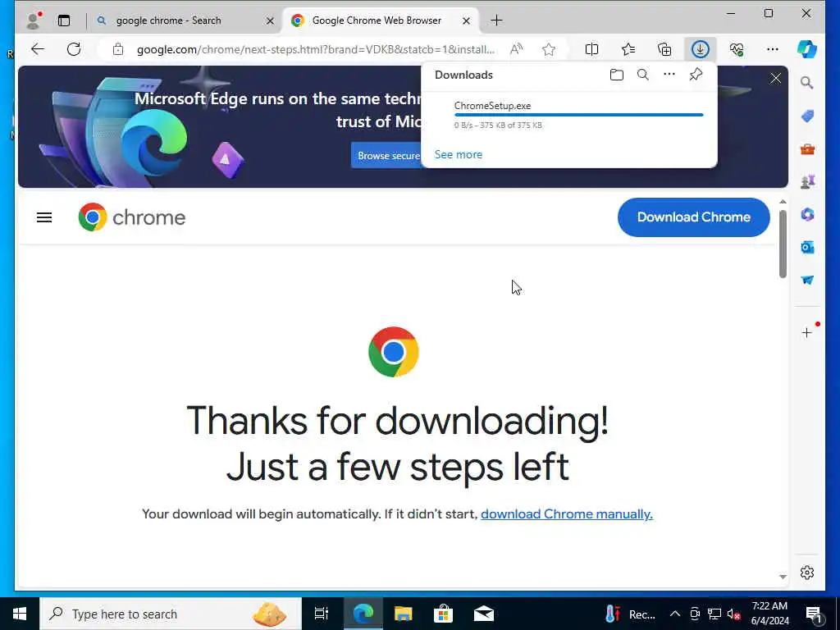This screenshot has height=630, width=840.
Task: Open more options in Downloads panel
Action: coord(669,75)
